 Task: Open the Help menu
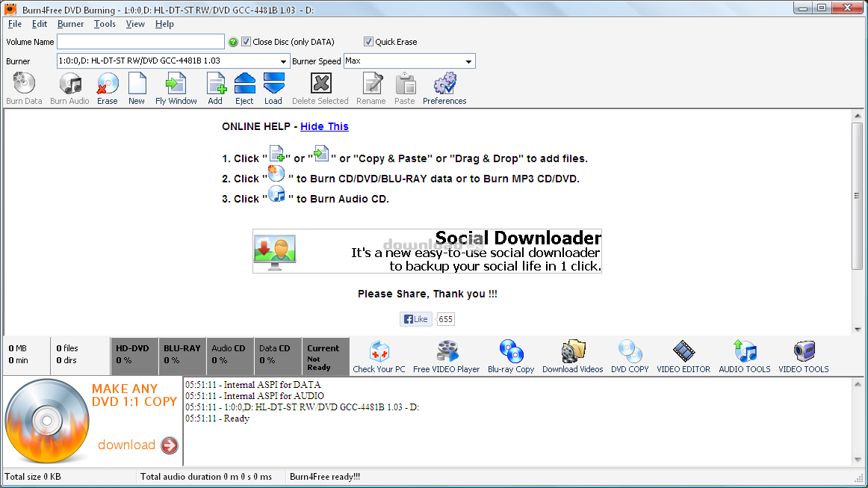164,24
